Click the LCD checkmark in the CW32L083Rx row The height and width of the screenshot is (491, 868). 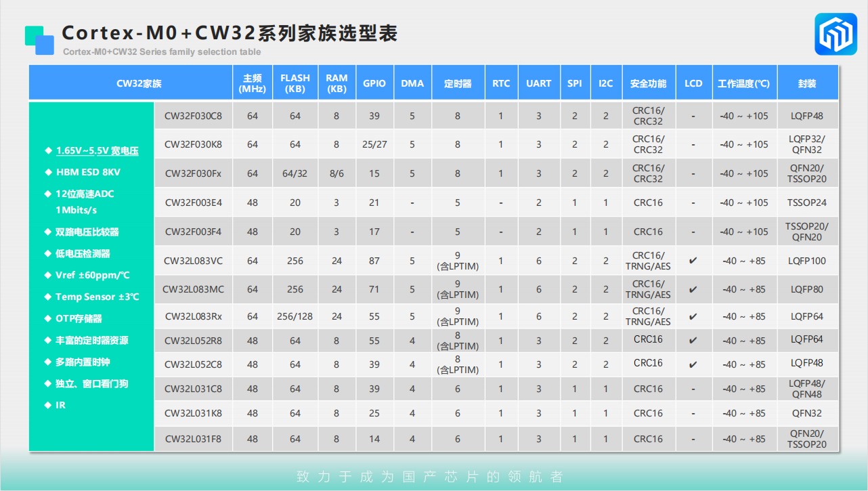(693, 316)
